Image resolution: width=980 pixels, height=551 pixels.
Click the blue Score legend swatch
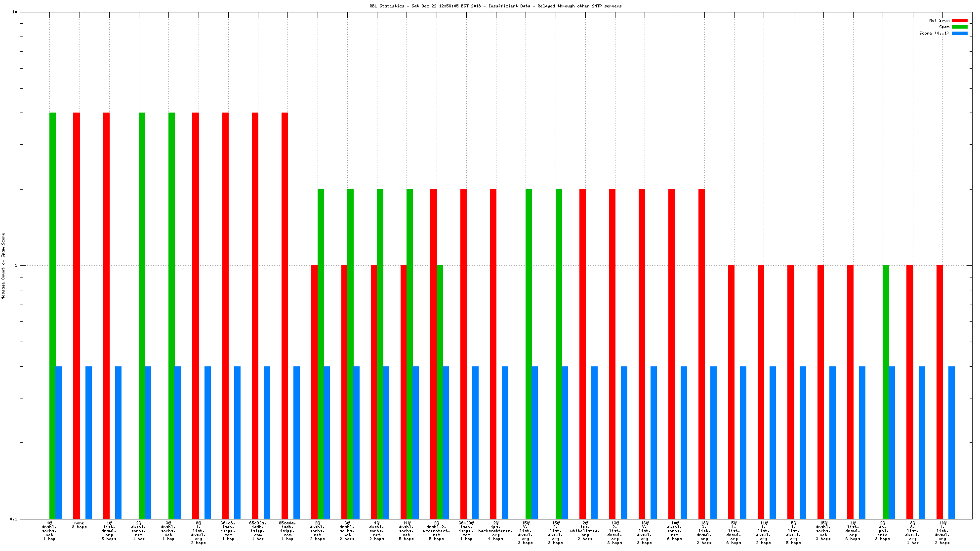959,33
